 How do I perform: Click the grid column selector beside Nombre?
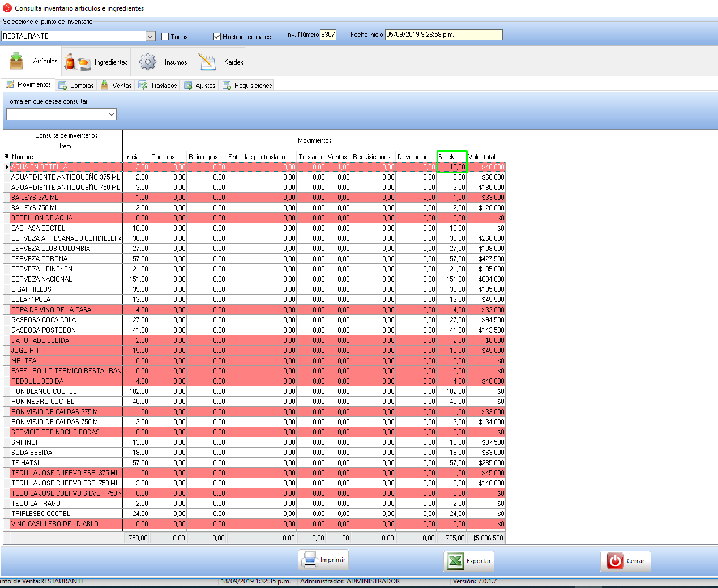(x=7, y=157)
